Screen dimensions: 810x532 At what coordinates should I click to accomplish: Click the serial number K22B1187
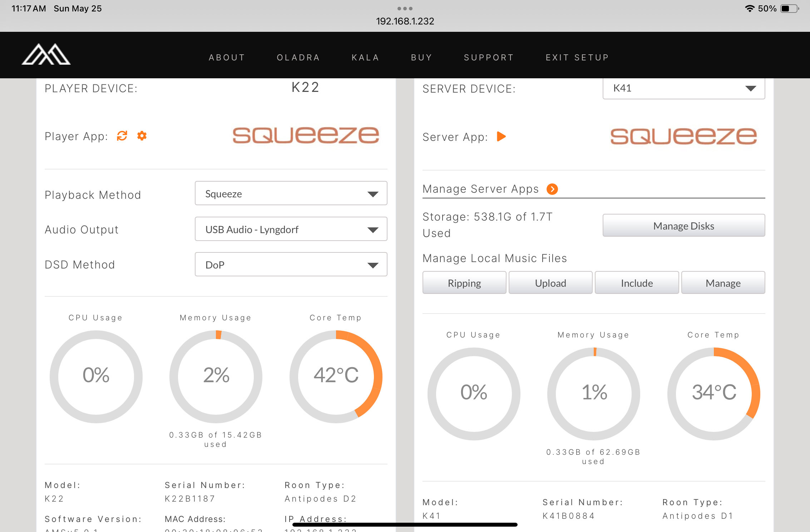tap(190, 498)
